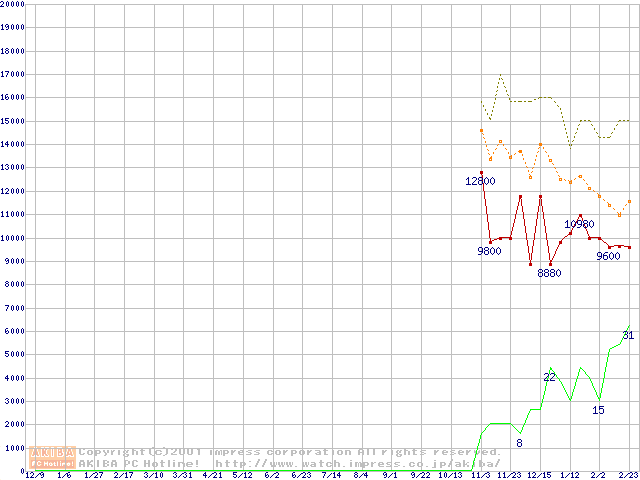The height and width of the screenshot is (480, 640).
Task: Select the 9800 data label
Action: pos(489,251)
